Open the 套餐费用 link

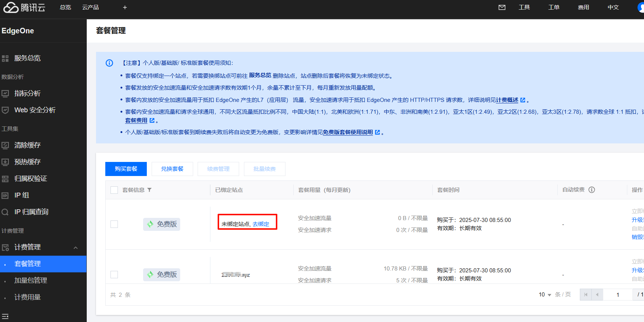[136, 120]
